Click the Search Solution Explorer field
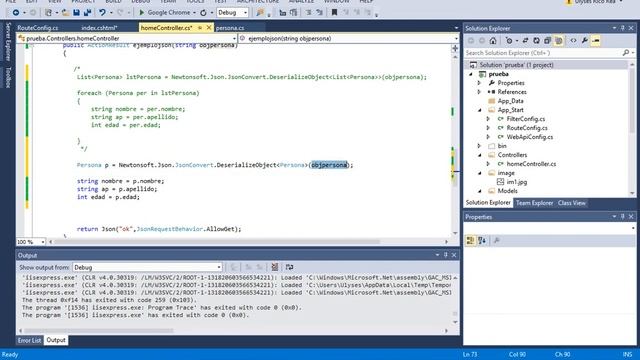640x360 pixels. (x=543, y=53)
